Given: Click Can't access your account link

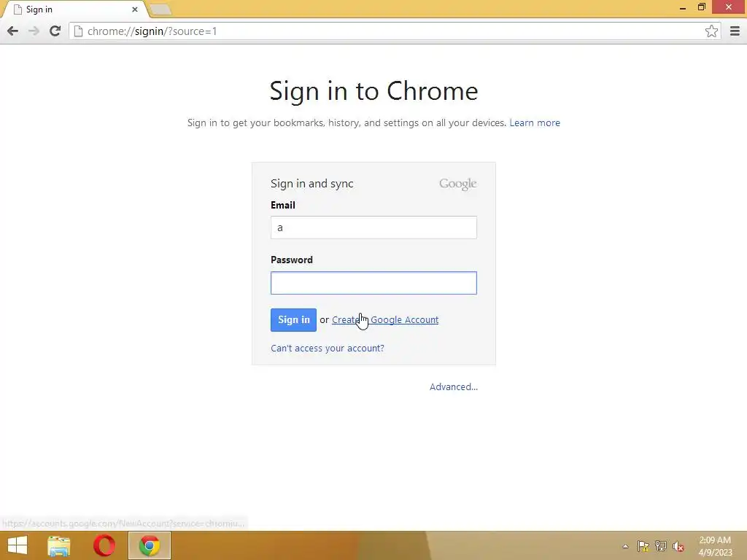Looking at the screenshot, I should tap(328, 348).
